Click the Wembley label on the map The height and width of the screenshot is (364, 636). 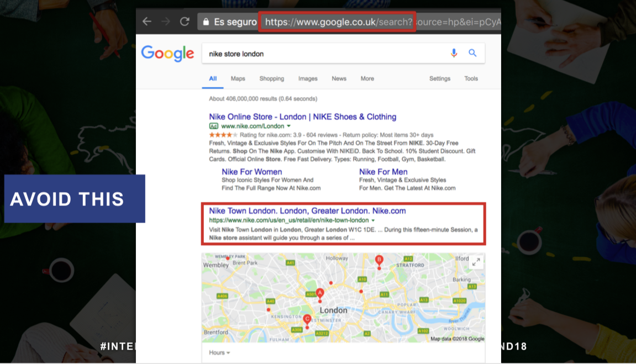pyautogui.click(x=216, y=265)
